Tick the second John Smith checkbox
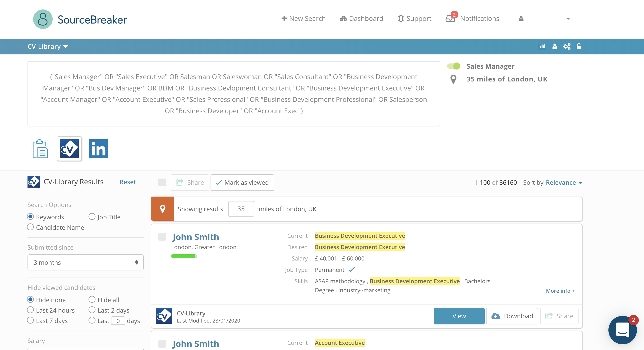 point(162,344)
